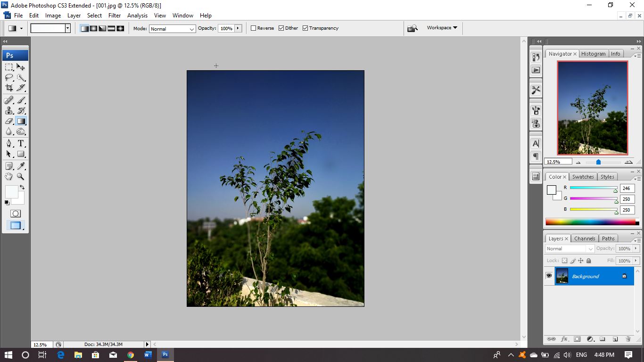Open Photoshop from the taskbar
Image resolution: width=644 pixels, height=362 pixels.
click(165, 354)
